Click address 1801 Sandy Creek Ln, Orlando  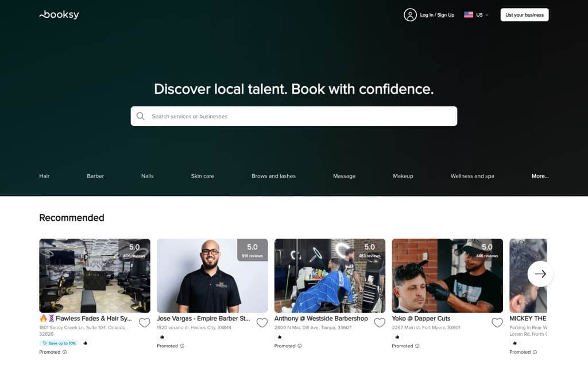point(83,331)
